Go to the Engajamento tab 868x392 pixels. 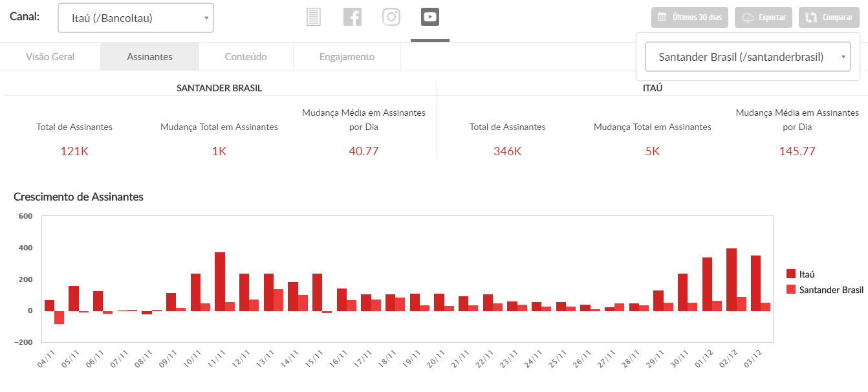click(x=347, y=57)
